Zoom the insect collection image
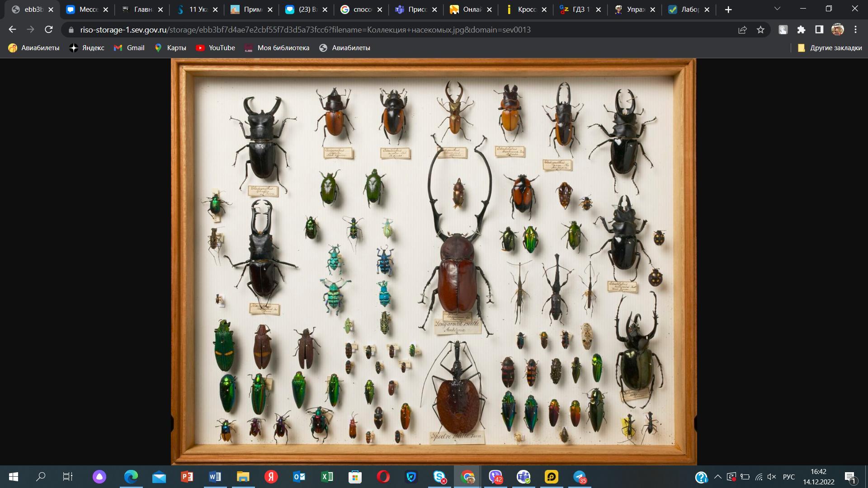 pyautogui.click(x=434, y=261)
